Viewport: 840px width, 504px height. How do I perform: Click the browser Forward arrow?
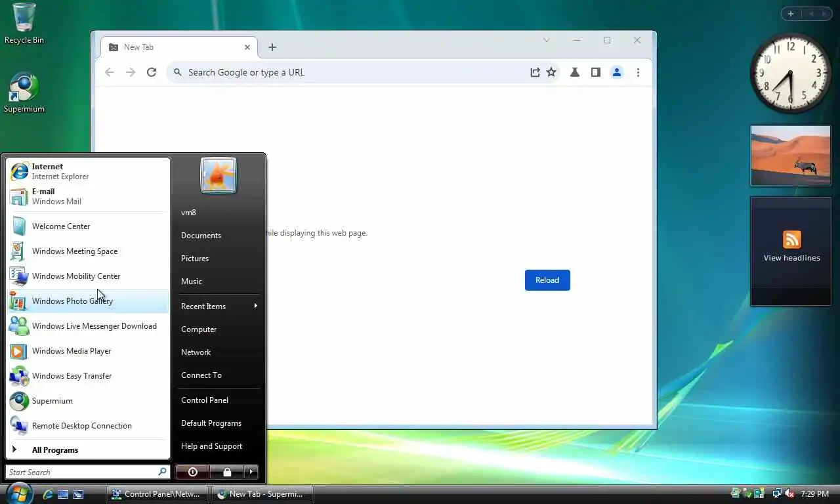[x=131, y=72]
